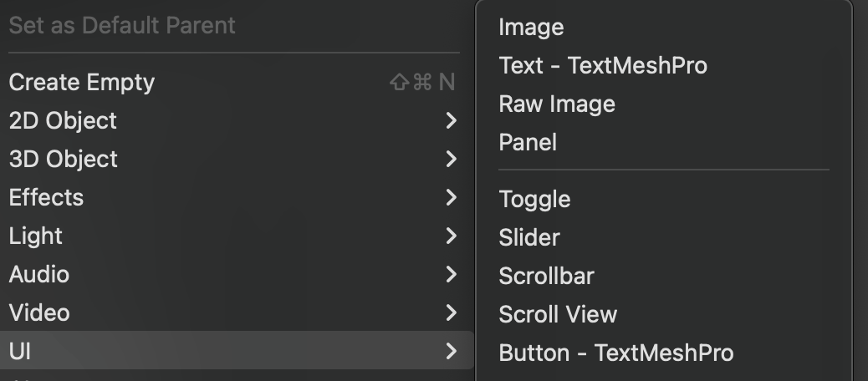Expand the 3D Object submenu arrow
Image resolution: width=868 pixels, height=381 pixels.
(452, 160)
